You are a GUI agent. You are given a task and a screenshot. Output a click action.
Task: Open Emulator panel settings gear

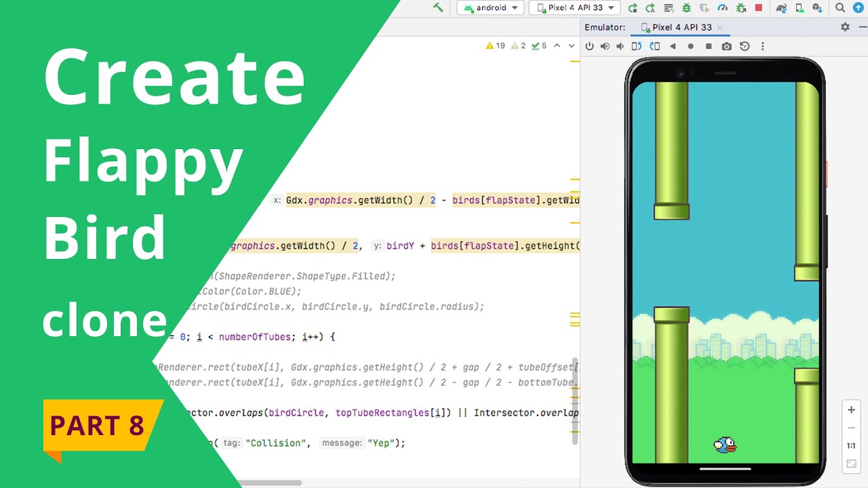[x=845, y=27]
